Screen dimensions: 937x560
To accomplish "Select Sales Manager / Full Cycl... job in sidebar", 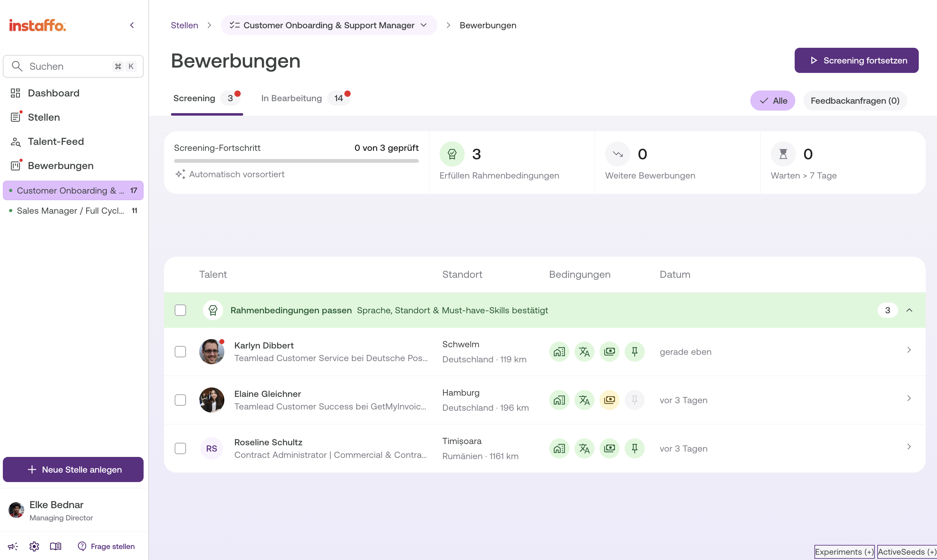I will tap(73, 211).
